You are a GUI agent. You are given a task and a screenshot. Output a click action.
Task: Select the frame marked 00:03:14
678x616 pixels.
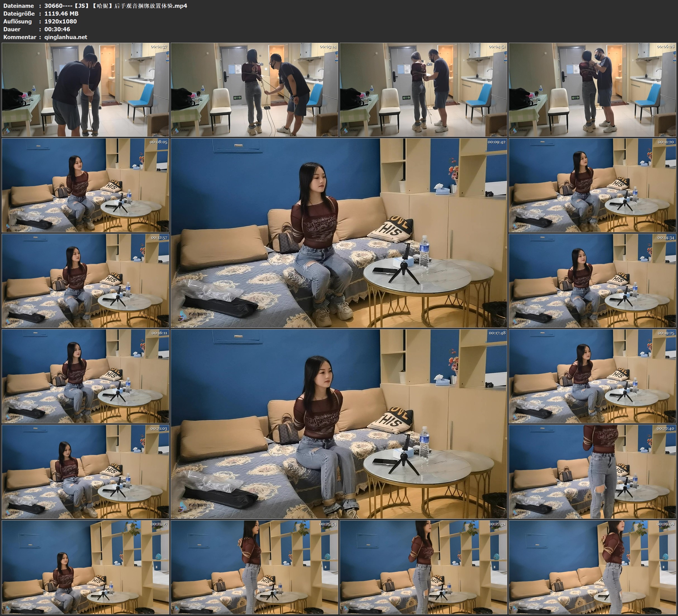[254, 90]
